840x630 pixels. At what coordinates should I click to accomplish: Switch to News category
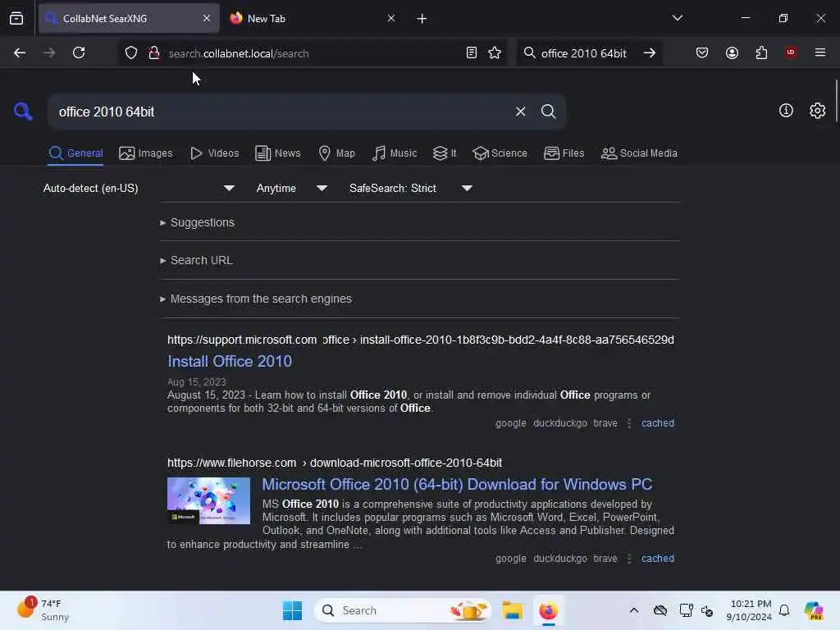click(x=277, y=153)
